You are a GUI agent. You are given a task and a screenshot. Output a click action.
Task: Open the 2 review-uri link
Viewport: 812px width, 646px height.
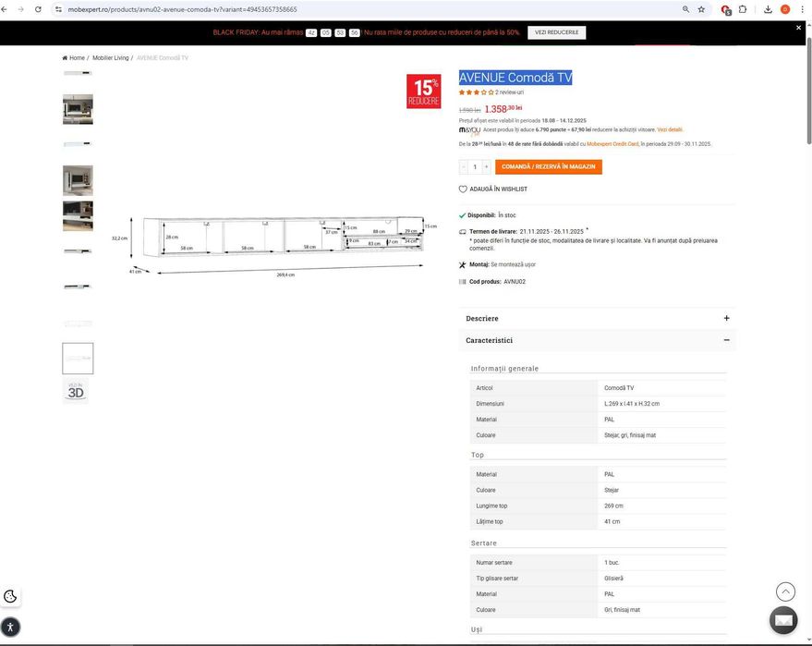[x=509, y=92]
